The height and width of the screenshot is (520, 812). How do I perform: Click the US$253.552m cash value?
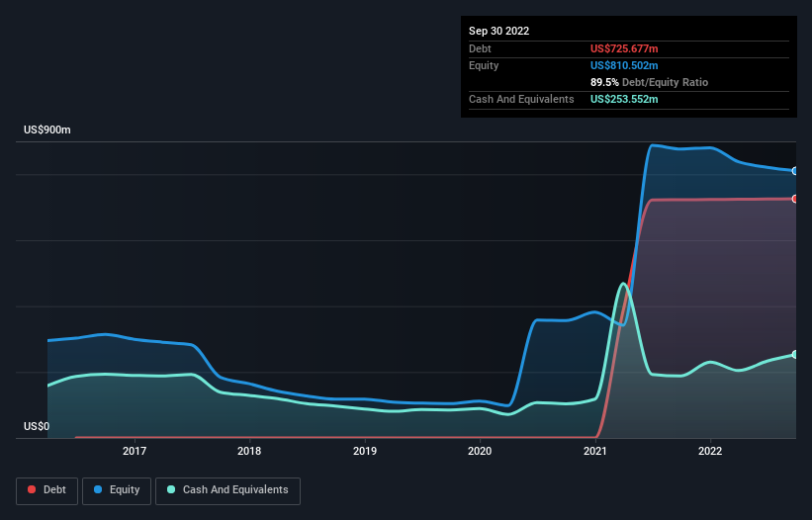(x=624, y=99)
